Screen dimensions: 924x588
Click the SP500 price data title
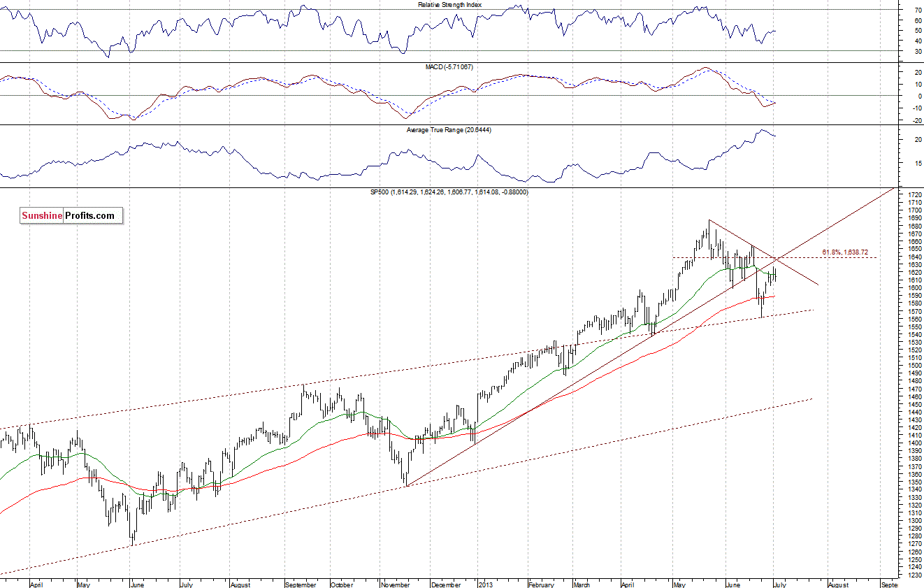(x=449, y=192)
